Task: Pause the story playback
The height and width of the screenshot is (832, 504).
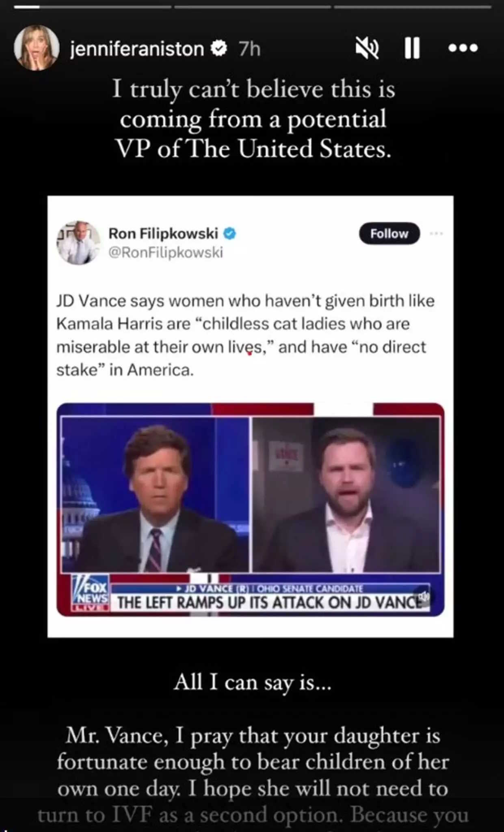Action: (412, 48)
